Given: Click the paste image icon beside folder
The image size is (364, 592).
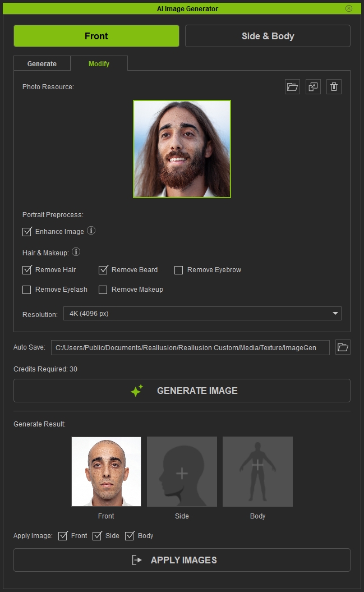Looking at the screenshot, I should (313, 87).
